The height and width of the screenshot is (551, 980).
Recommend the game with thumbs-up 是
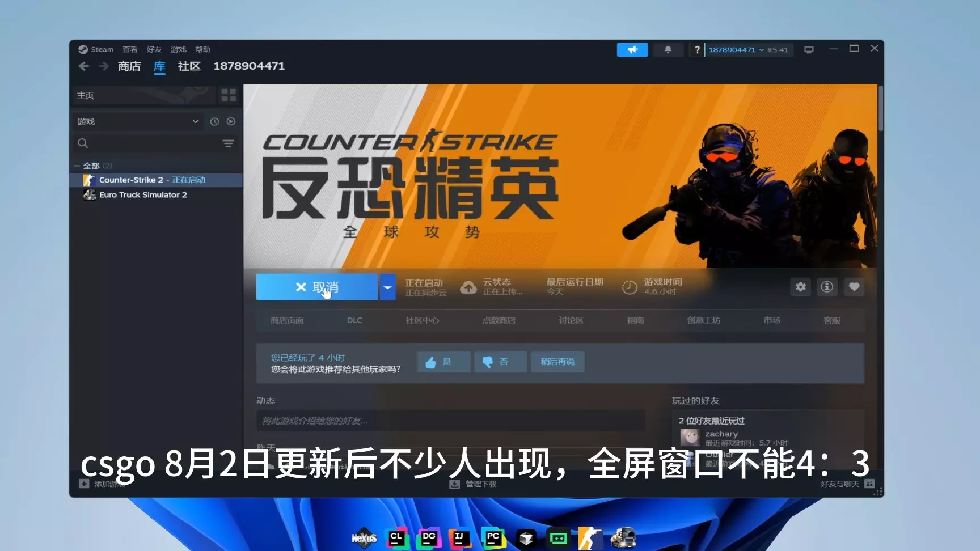point(443,362)
